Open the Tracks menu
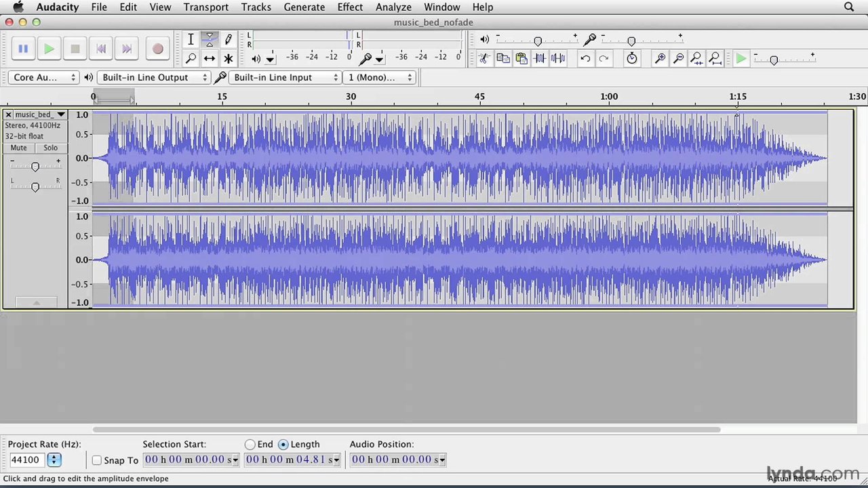Viewport: 868px width, 488px height. [x=256, y=7]
